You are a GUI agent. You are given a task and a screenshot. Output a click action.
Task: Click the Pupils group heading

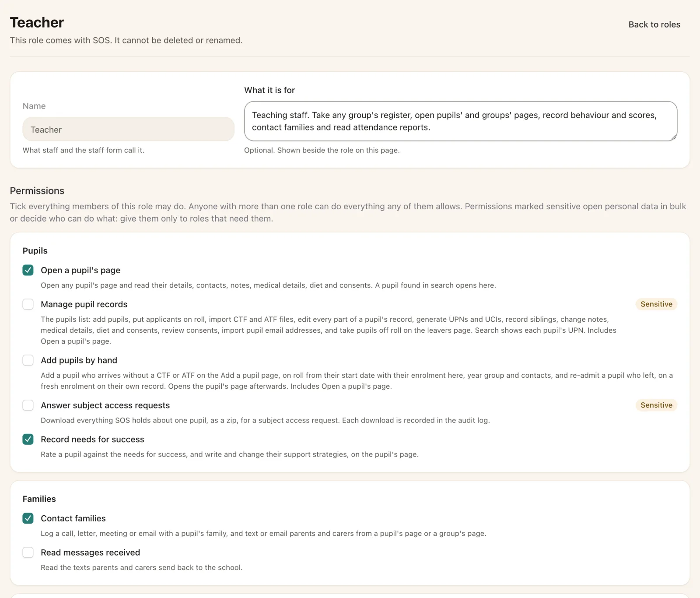35,251
